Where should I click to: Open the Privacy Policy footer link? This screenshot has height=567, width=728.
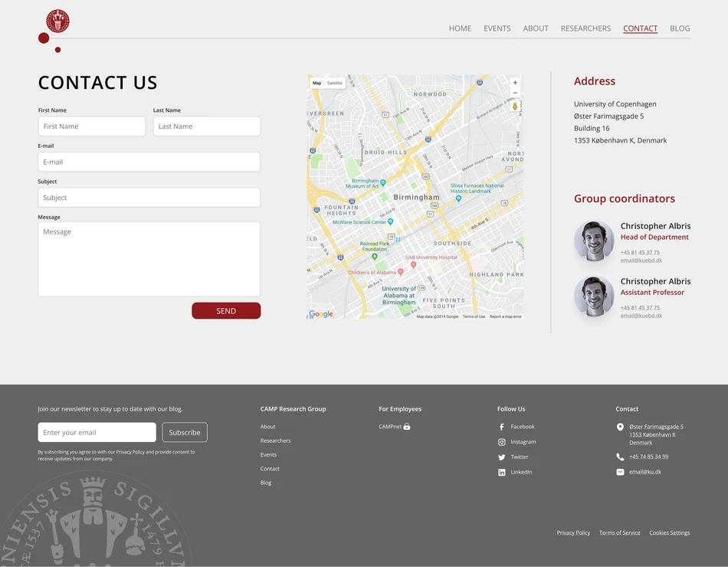(573, 533)
